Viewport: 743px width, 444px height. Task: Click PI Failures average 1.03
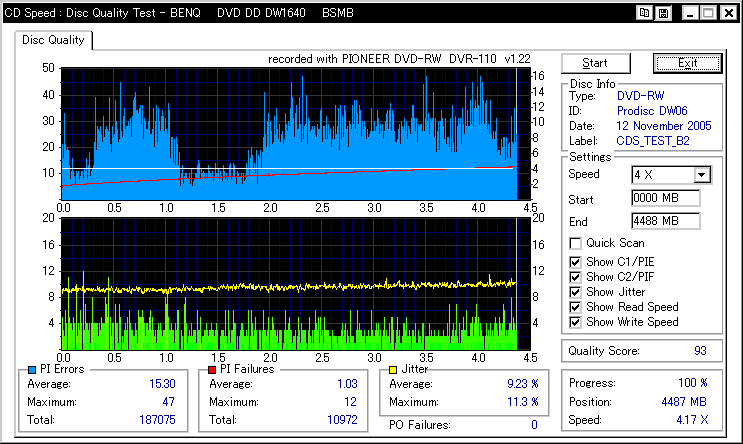[347, 384]
